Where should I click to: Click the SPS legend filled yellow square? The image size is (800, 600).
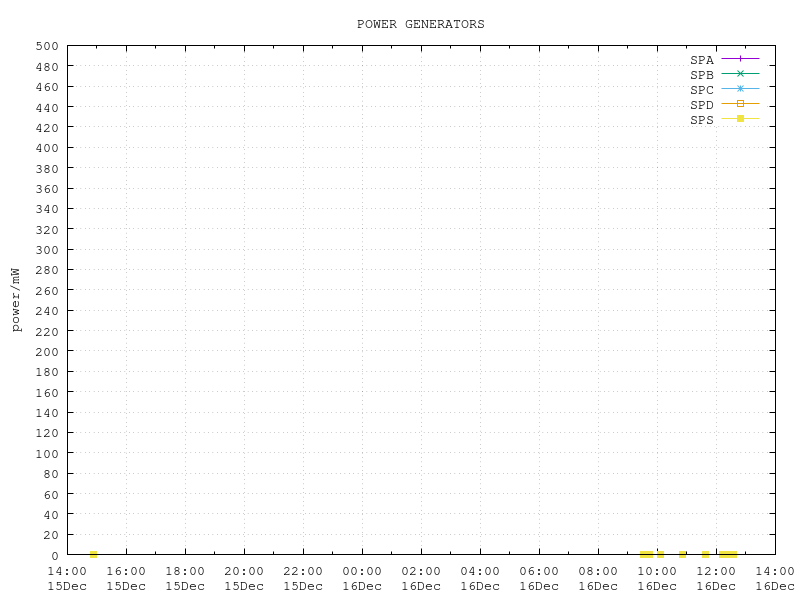740,119
